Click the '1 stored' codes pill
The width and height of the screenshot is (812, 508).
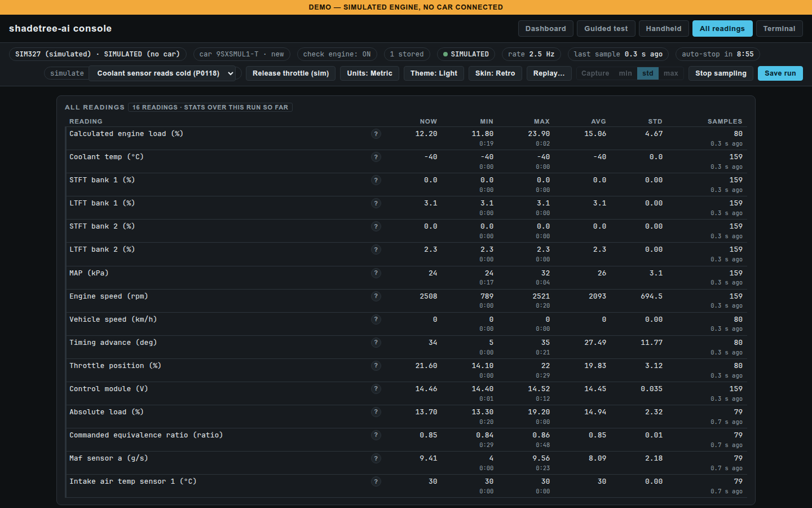(407, 54)
